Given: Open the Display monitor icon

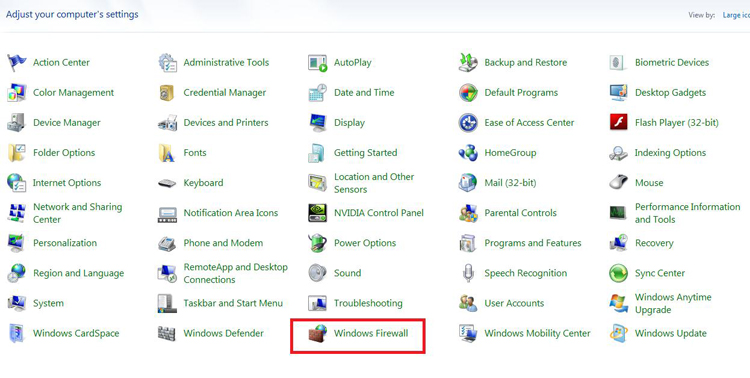Looking at the screenshot, I should pyautogui.click(x=318, y=123).
